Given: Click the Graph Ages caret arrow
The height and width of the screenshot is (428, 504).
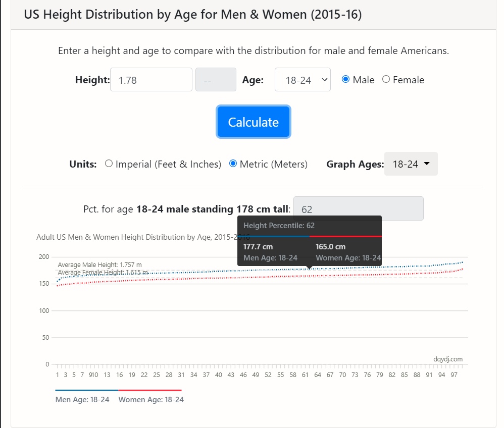Looking at the screenshot, I should [427, 164].
